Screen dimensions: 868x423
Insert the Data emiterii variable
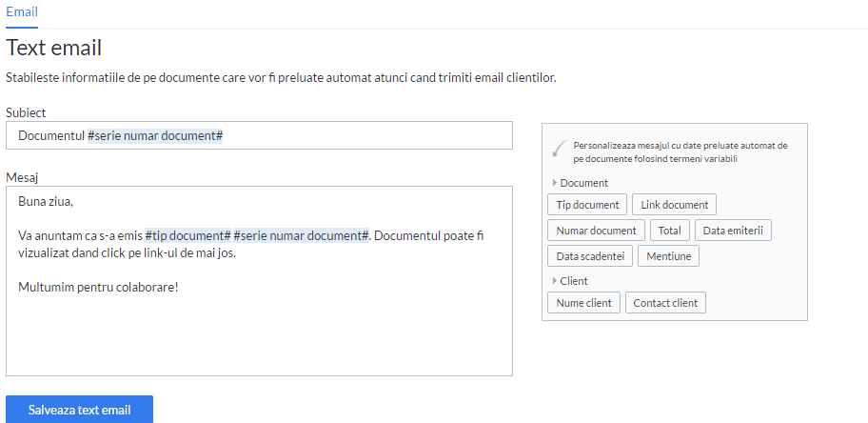tap(733, 230)
